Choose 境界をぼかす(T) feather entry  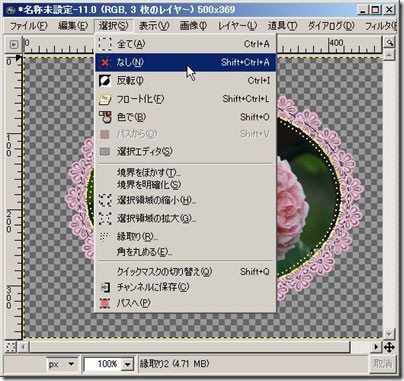pyautogui.click(x=186, y=173)
